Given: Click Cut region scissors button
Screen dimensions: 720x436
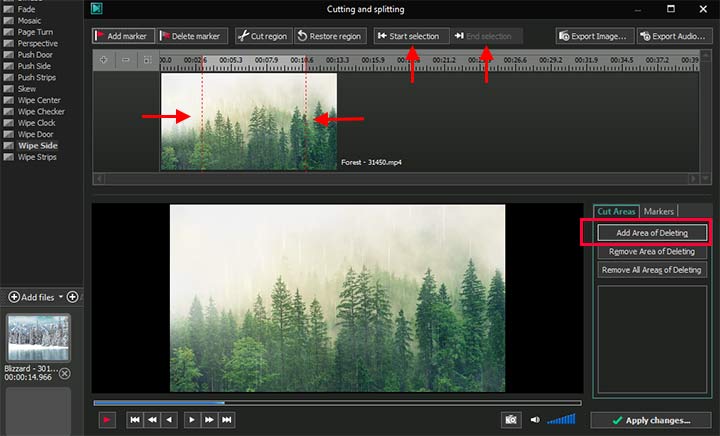Looking at the screenshot, I should tap(264, 36).
